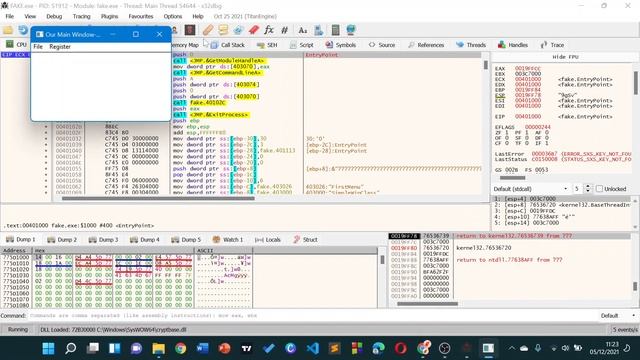The width and height of the screenshot is (640, 360).
Task: Open the CPU tab
Action: [16, 44]
